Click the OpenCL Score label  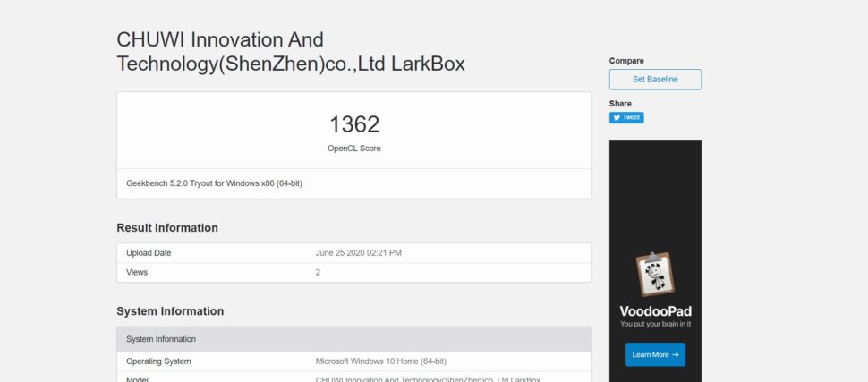354,149
